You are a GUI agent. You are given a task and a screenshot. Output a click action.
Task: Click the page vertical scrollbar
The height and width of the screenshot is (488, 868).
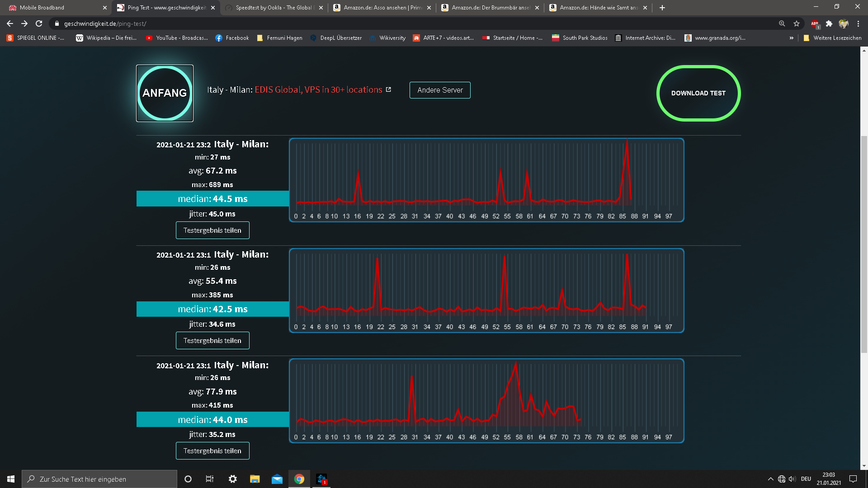pos(863,244)
